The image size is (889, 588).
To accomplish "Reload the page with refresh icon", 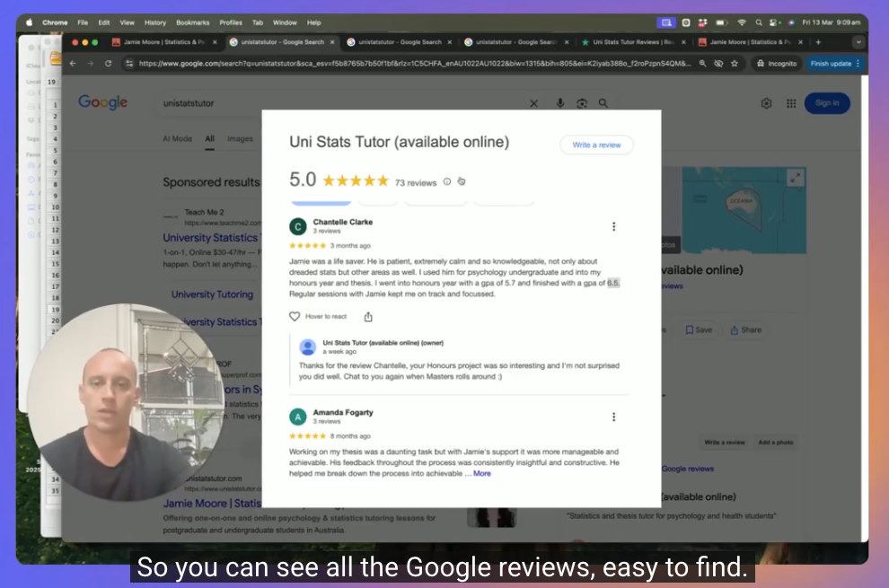I will tap(108, 64).
